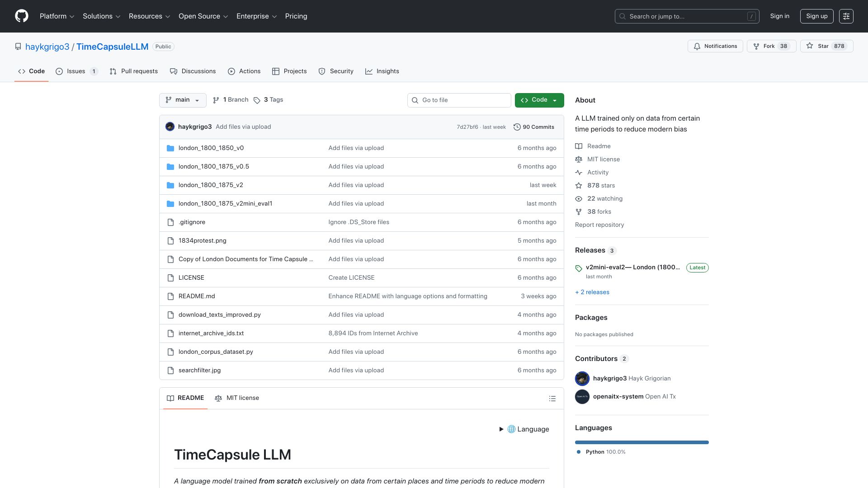Click the Go to file input
868x488 pixels.
point(459,100)
